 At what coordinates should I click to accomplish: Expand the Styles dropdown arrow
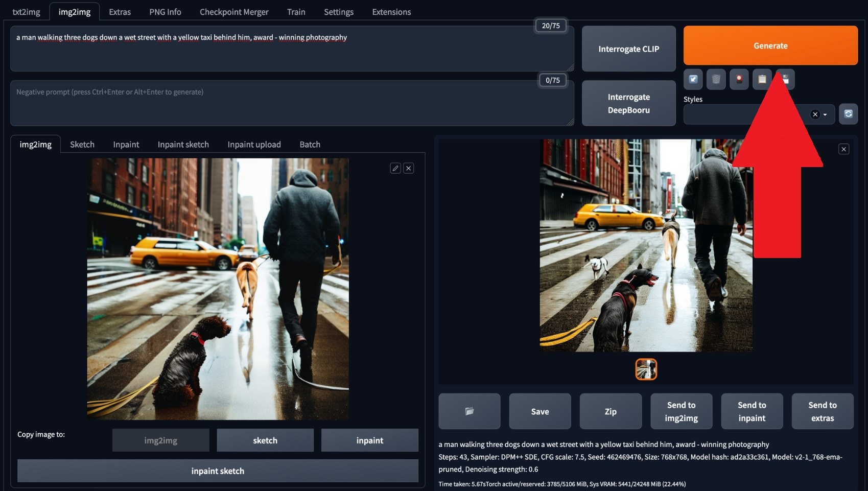[825, 114]
